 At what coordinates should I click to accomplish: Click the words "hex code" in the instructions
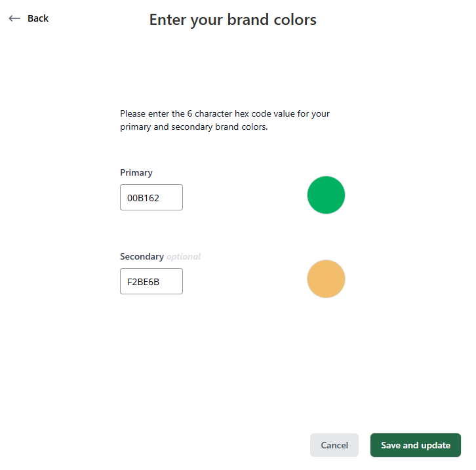(234, 113)
